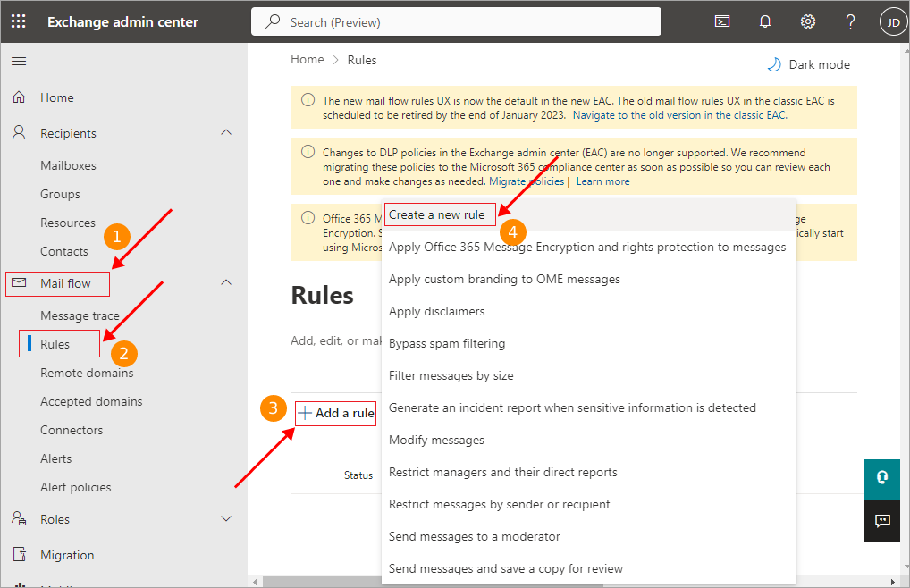Image resolution: width=910 pixels, height=588 pixels.
Task: Open the JD account profile avatar
Action: 893,22
